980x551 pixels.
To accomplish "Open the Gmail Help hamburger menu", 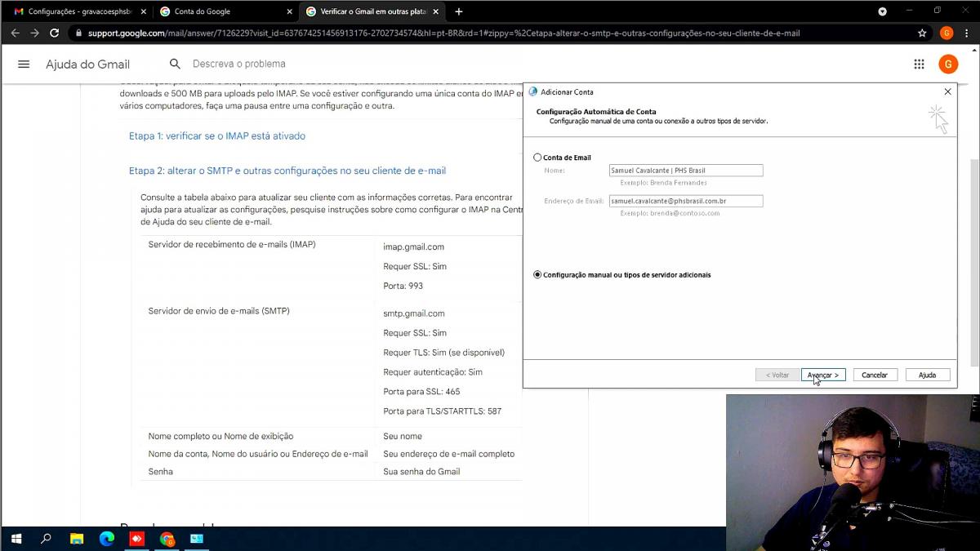I will pos(24,64).
